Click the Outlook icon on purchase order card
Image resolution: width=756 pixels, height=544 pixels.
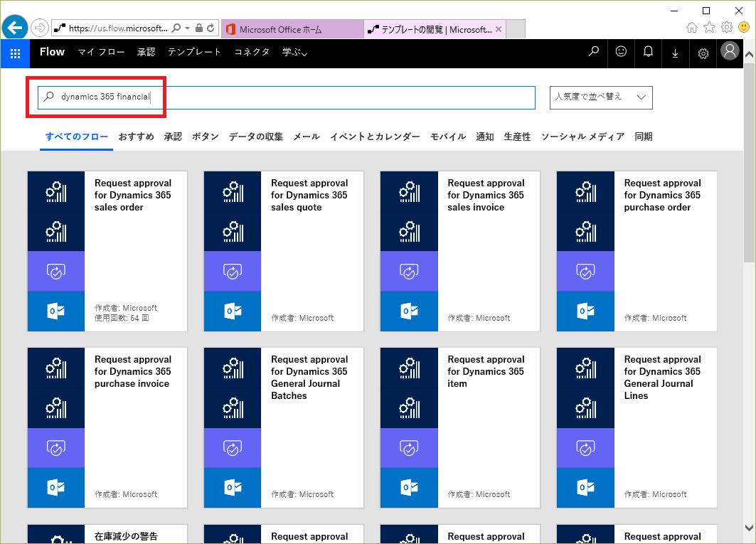tap(585, 311)
